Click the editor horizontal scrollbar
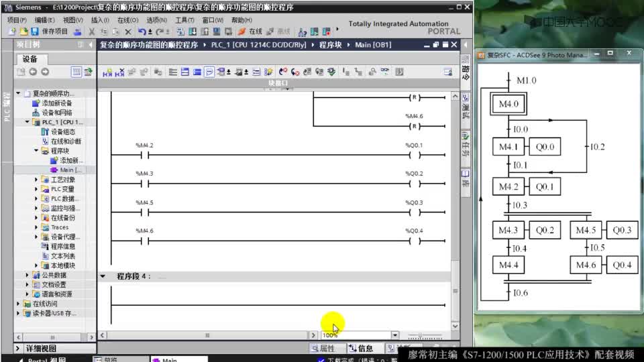 click(207, 335)
